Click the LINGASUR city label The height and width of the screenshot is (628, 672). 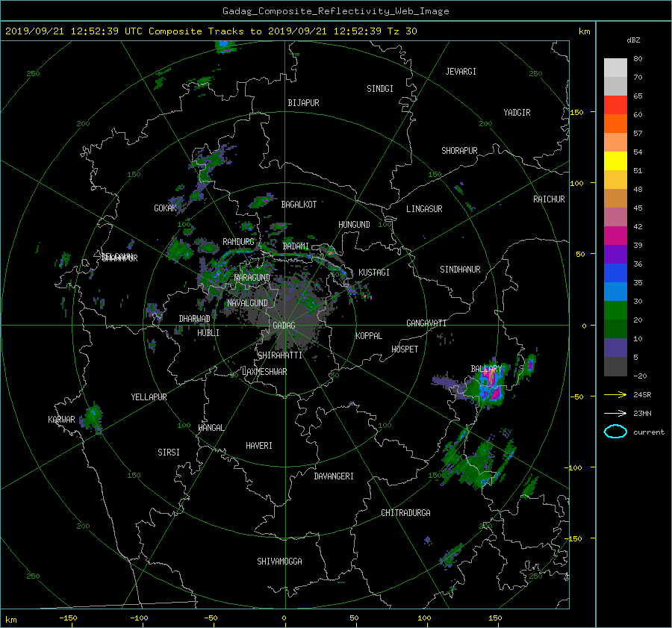pyautogui.click(x=424, y=209)
